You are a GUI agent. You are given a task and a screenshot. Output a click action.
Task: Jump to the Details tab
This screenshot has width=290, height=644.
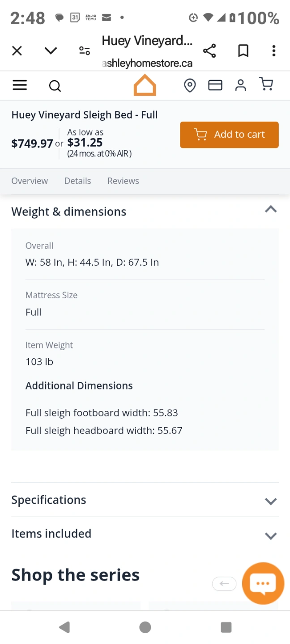point(77,181)
